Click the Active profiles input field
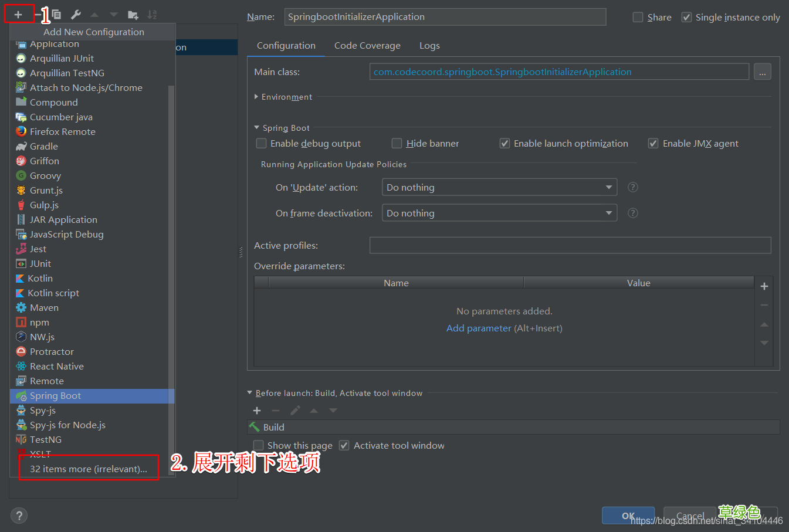Viewport: 789px width, 532px height. (x=570, y=245)
